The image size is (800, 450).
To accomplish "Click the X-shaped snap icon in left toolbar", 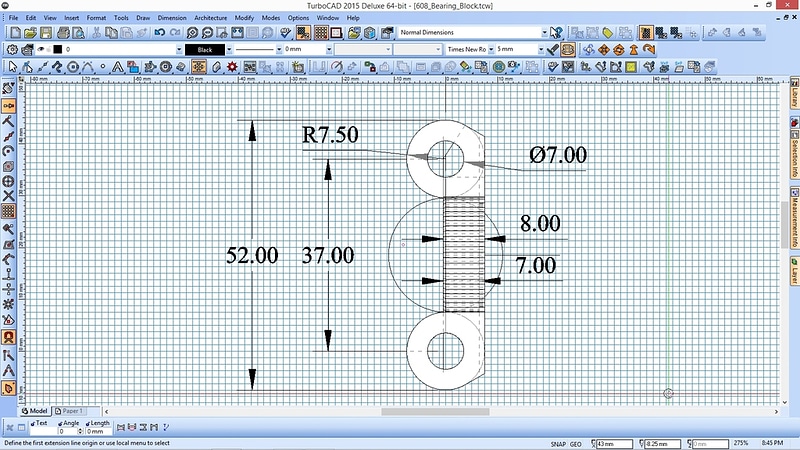I will click(x=9, y=196).
